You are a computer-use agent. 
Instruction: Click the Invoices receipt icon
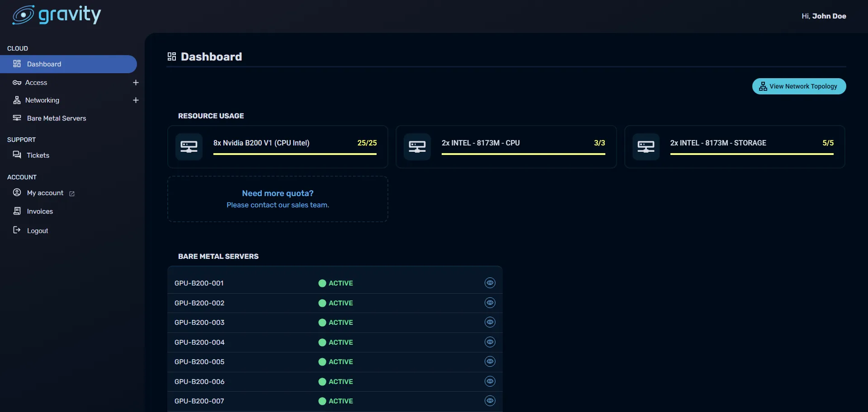tap(17, 211)
